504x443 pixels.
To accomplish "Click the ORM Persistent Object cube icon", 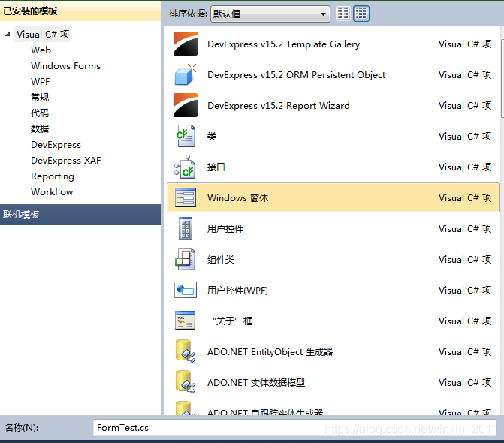I will [x=186, y=74].
